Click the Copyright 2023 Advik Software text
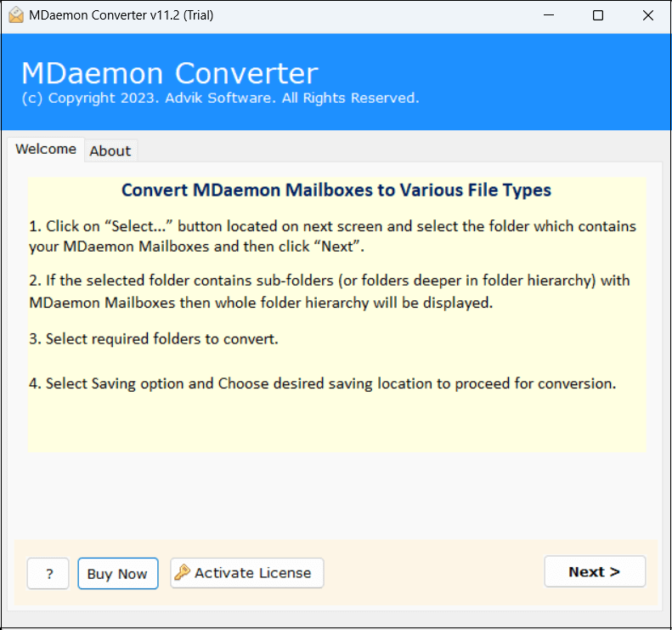 220,99
